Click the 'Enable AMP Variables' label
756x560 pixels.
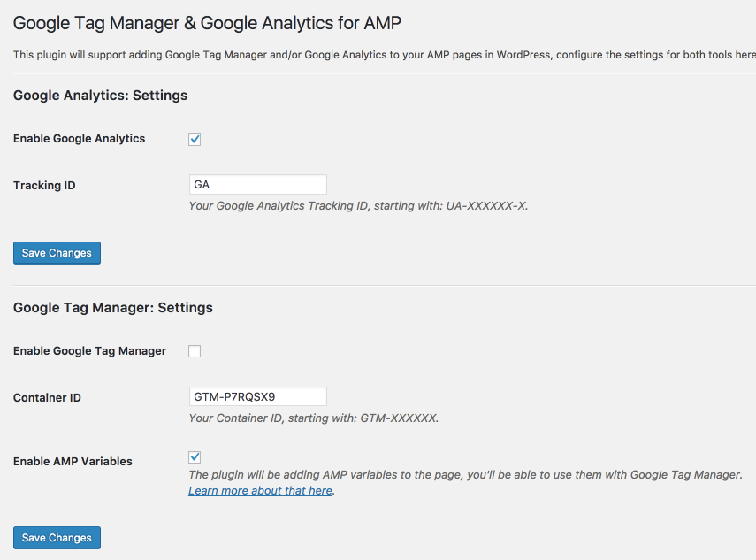73,462
